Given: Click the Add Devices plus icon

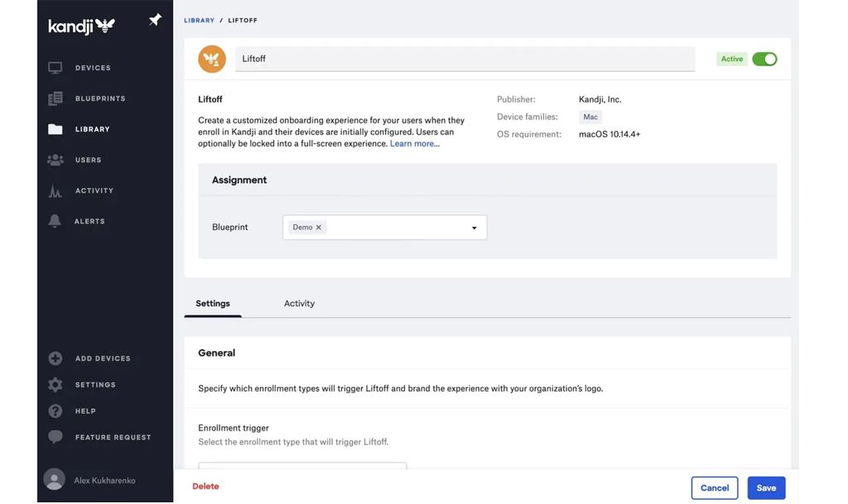Looking at the screenshot, I should (55, 358).
